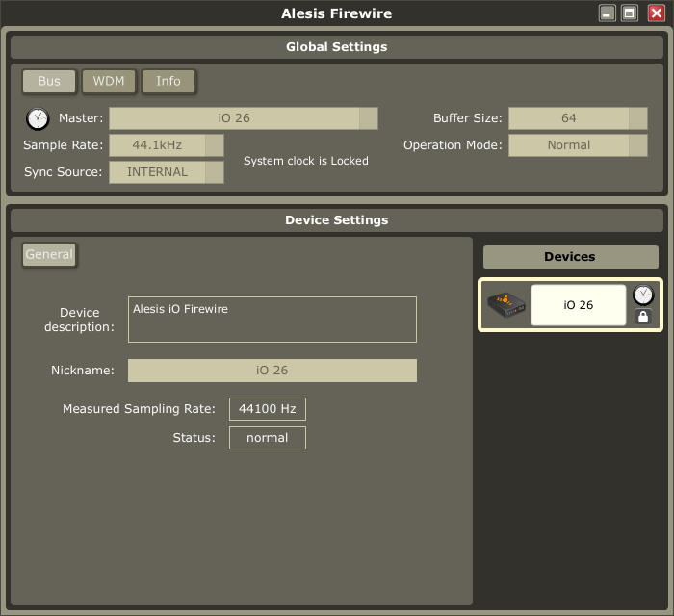Click the Measured Sampling Rate label
674x616 pixels.
click(x=139, y=409)
